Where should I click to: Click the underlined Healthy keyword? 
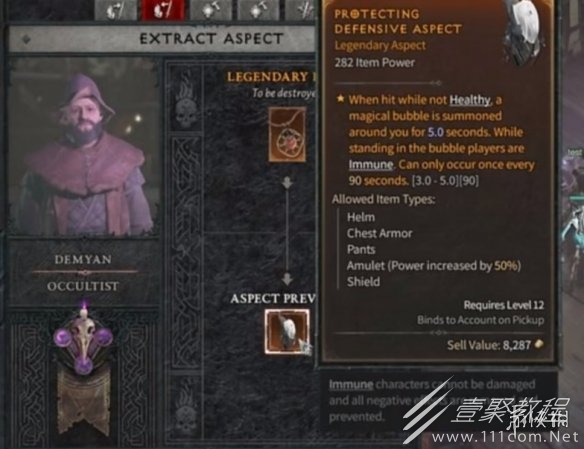(x=470, y=100)
